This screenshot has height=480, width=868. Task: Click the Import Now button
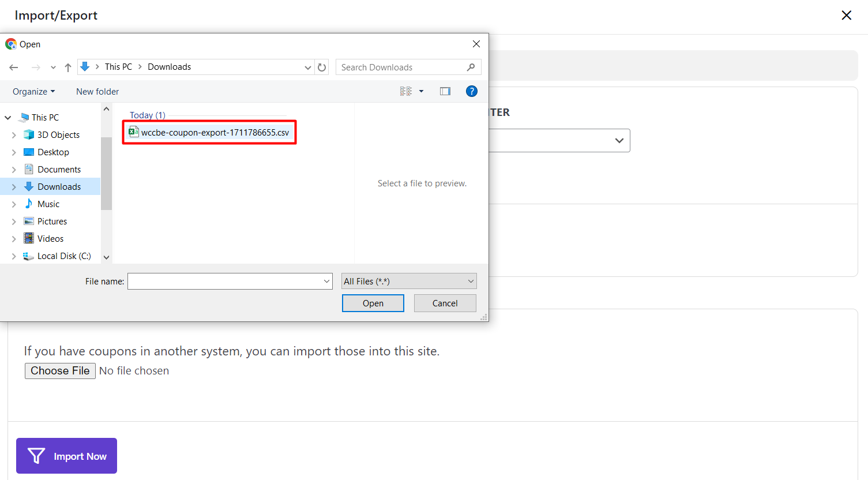[x=66, y=456]
